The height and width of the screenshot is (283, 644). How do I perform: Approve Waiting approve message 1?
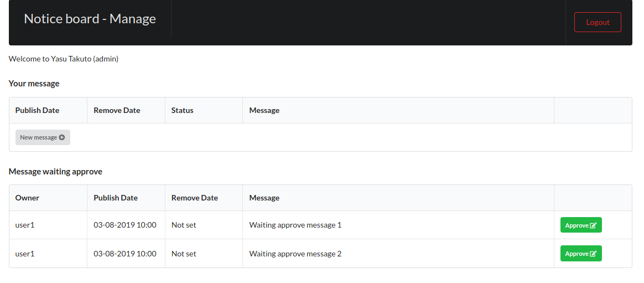point(577,225)
